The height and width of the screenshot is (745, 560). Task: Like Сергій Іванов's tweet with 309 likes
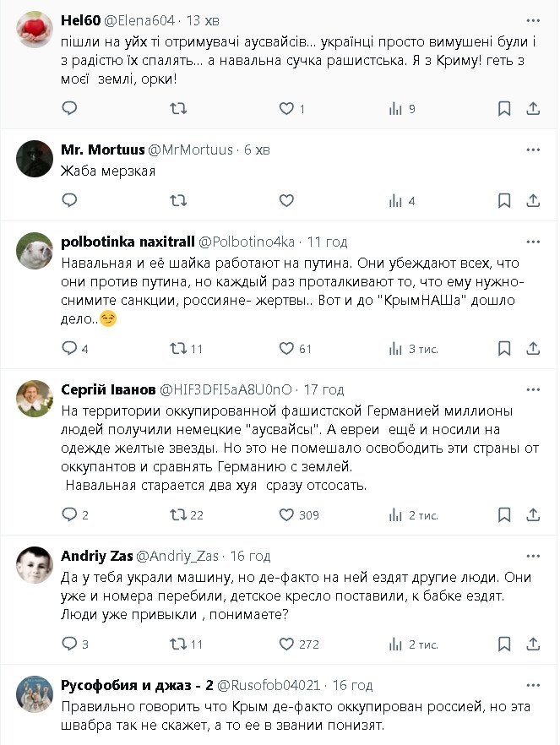click(x=286, y=514)
